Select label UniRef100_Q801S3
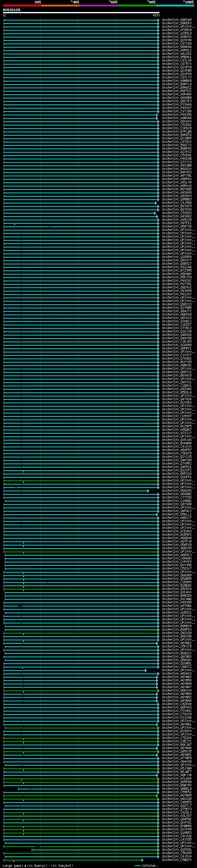 (177, 318)
